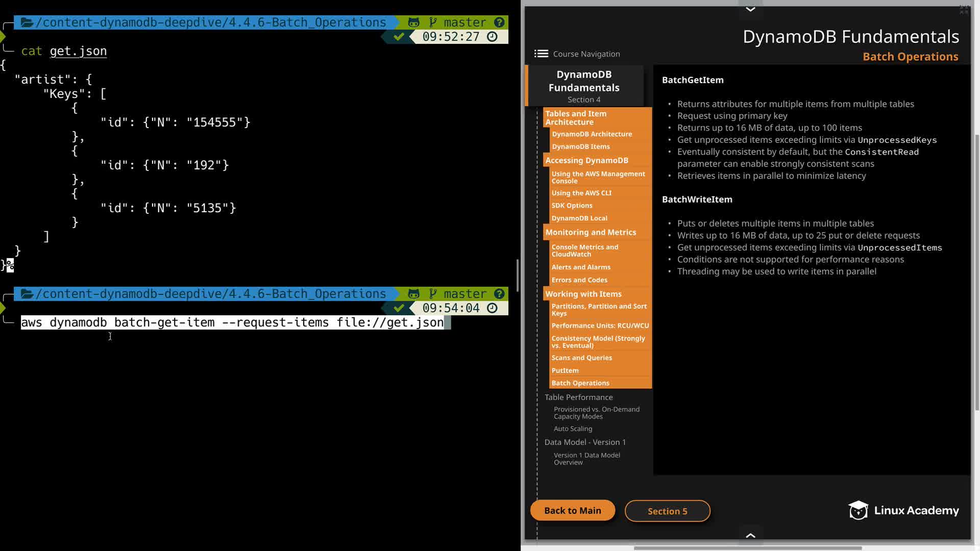Select the Scans and Queries lesson

tap(581, 358)
